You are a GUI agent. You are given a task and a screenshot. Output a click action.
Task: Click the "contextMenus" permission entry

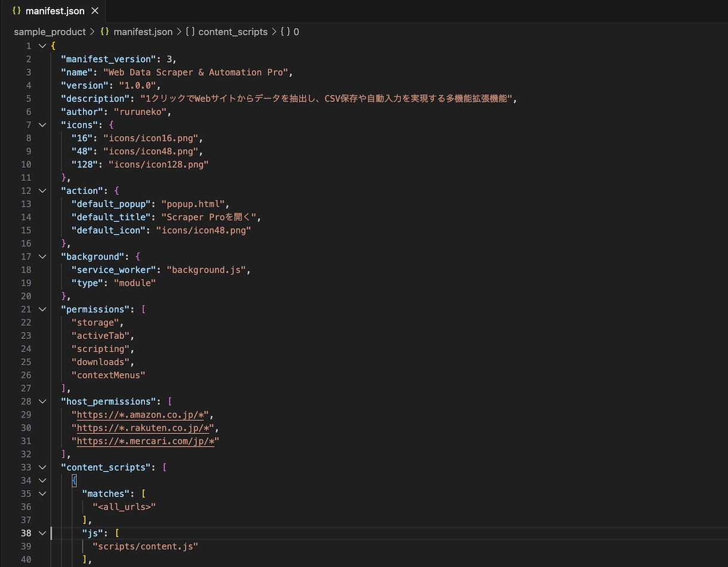click(x=109, y=375)
